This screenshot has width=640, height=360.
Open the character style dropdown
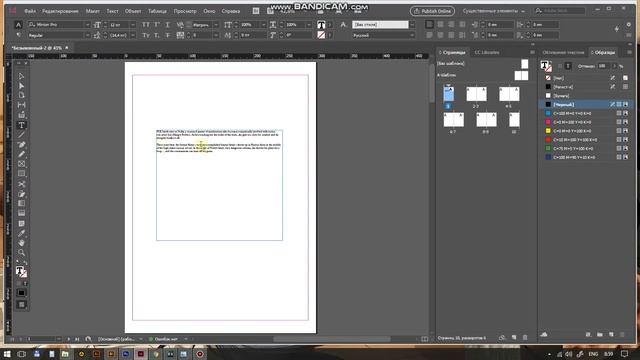(x=412, y=24)
